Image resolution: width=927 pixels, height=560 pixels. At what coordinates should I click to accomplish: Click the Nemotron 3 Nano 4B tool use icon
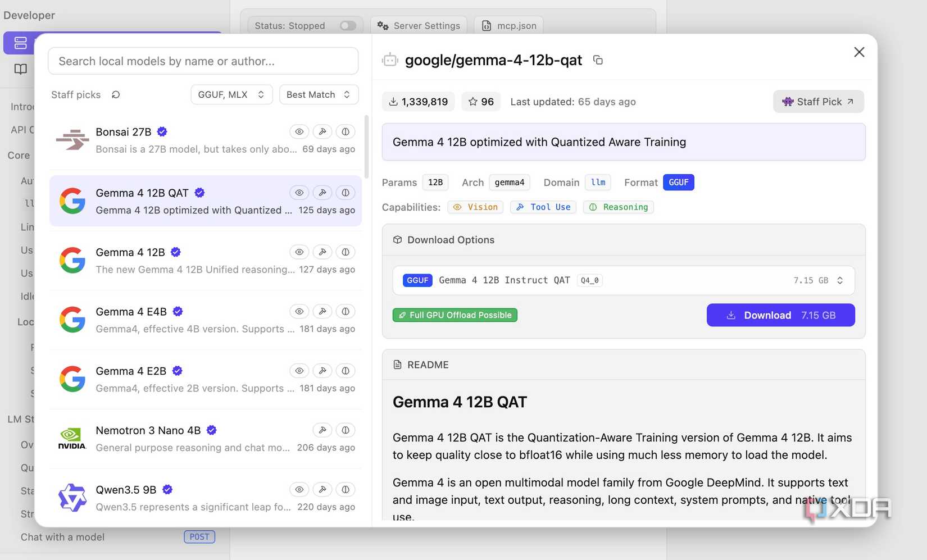coord(322,430)
